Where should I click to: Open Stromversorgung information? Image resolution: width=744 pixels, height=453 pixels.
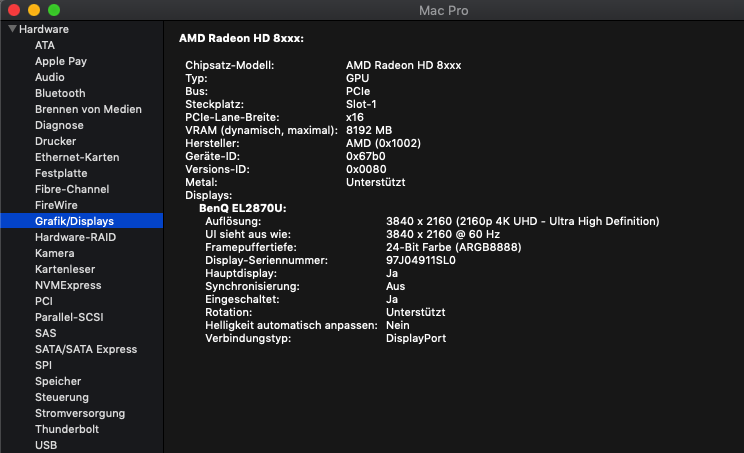pos(80,413)
